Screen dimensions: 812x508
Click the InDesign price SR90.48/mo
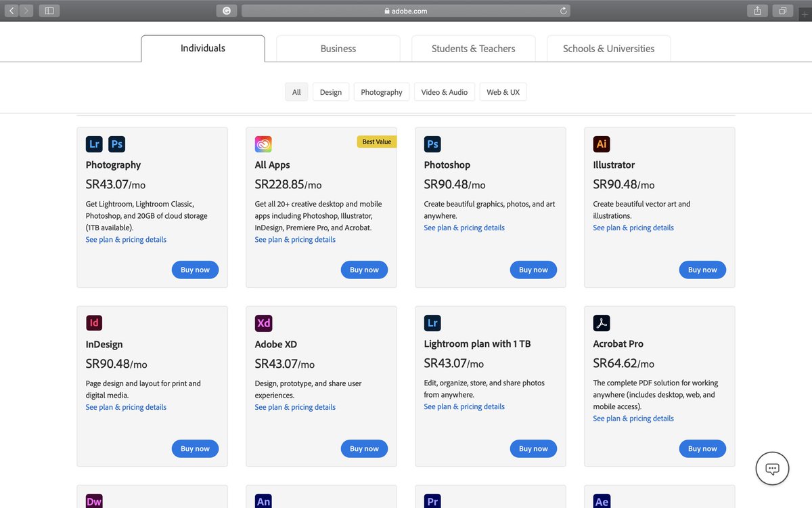pyautogui.click(x=116, y=364)
